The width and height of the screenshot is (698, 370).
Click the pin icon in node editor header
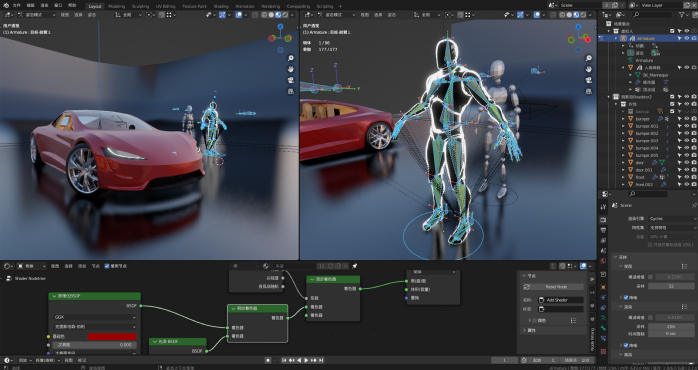point(355,266)
